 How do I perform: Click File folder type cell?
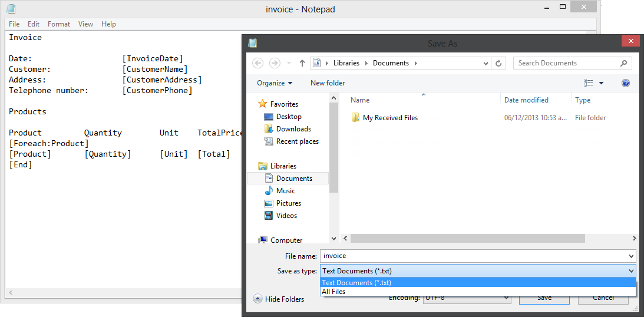coord(590,118)
